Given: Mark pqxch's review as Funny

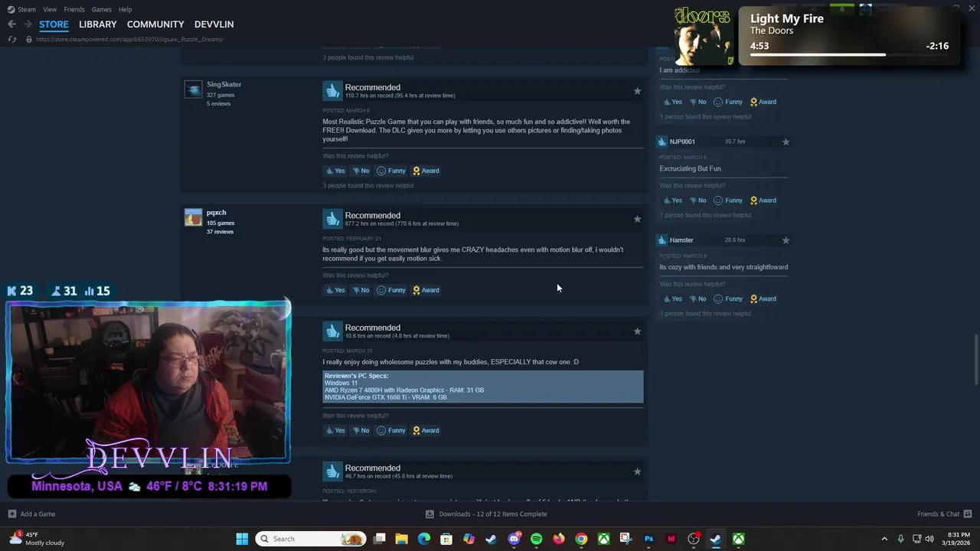Looking at the screenshot, I should [391, 290].
